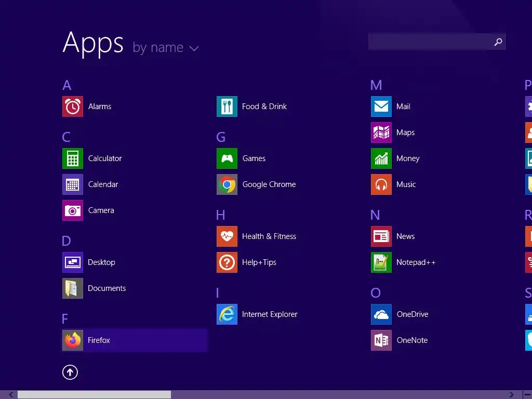Launch Google Chrome icon

pyautogui.click(x=227, y=184)
